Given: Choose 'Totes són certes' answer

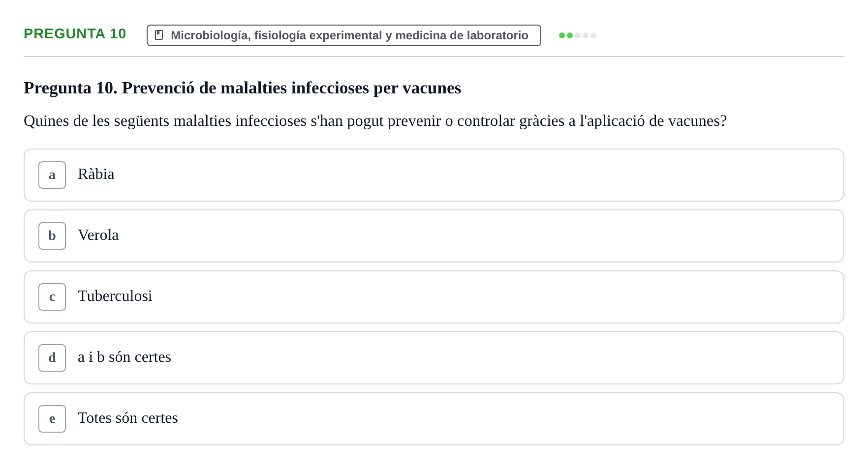Looking at the screenshot, I should tap(434, 419).
